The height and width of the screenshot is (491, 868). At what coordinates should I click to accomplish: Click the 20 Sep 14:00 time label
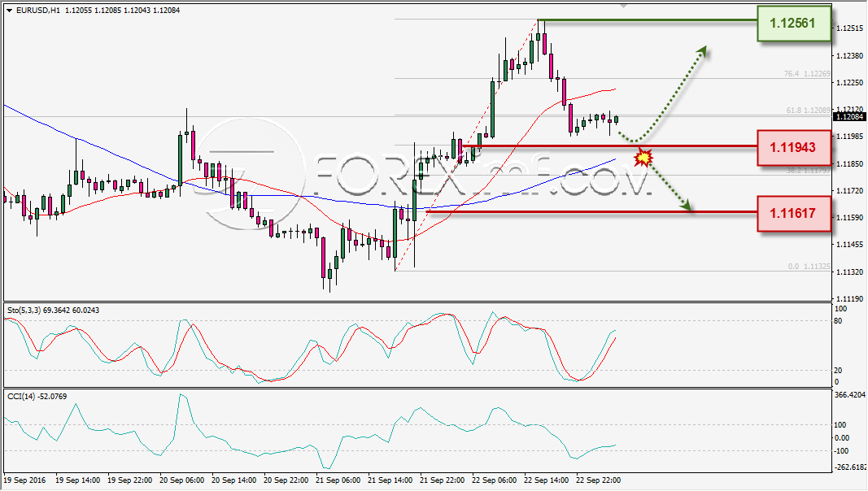click(234, 480)
